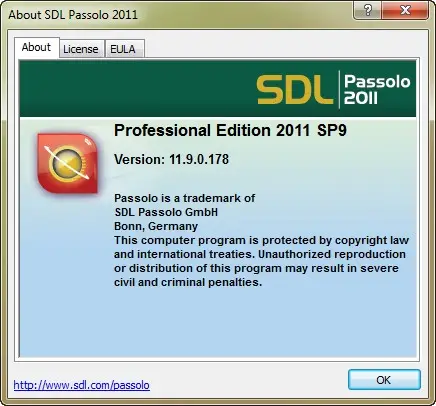436x406 pixels.
Task: Click the copyright law notice line
Action: (261, 240)
